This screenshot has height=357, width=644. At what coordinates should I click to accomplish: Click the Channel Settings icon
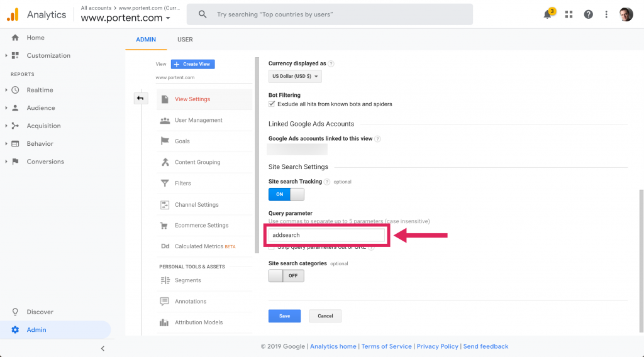pyautogui.click(x=165, y=205)
